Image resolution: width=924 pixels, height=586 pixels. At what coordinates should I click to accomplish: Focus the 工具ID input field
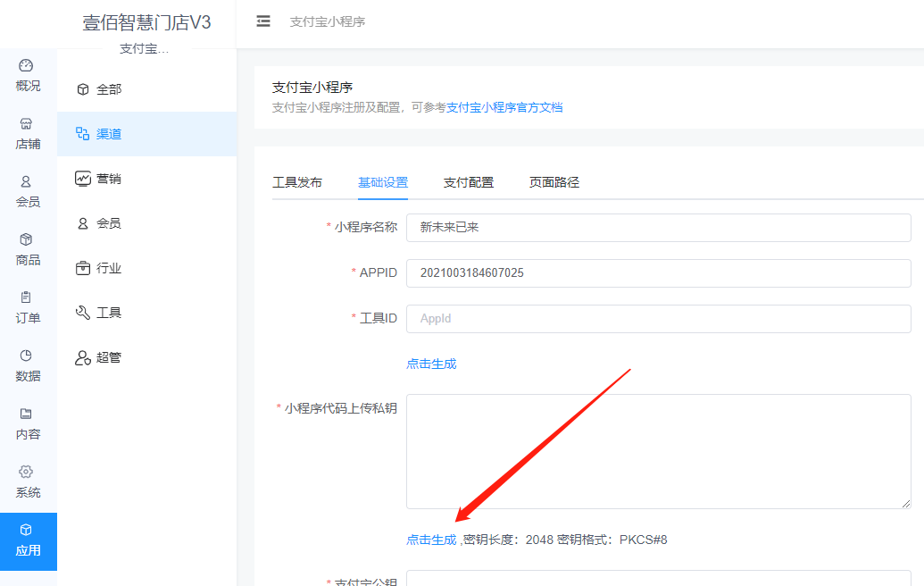[x=659, y=318]
